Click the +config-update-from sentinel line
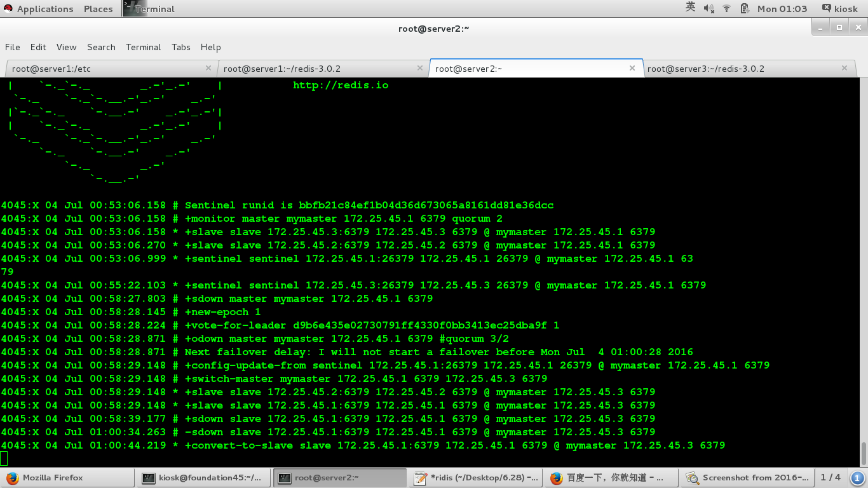The height and width of the screenshot is (488, 868). point(385,365)
